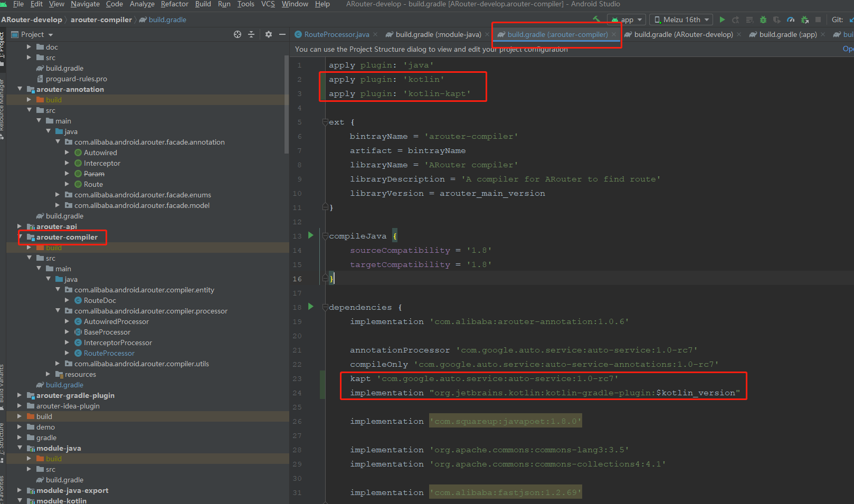Collapse the ext code block fold marker
Screen dimensions: 854x504
(326, 122)
